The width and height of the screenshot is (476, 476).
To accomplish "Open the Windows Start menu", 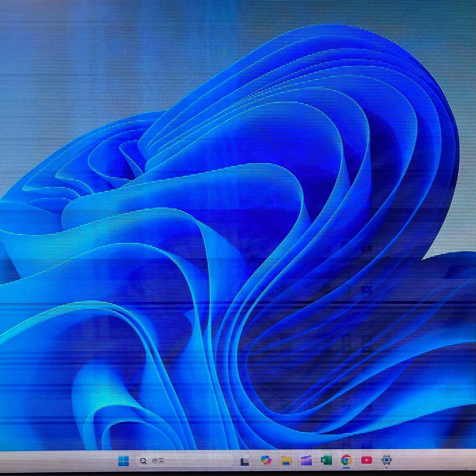I will click(123, 461).
